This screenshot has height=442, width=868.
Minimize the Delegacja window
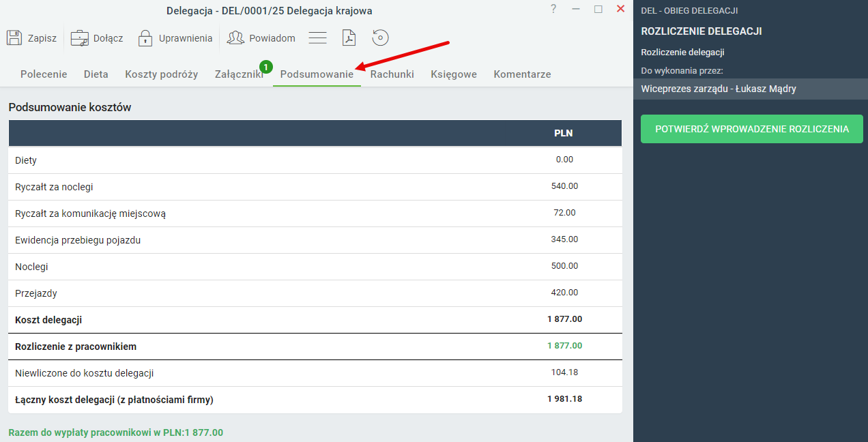(576, 9)
